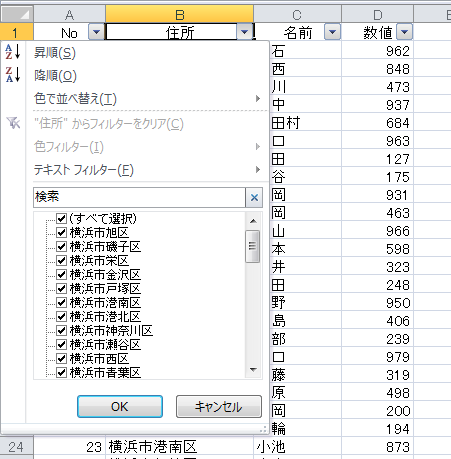
Task: Open the 名前 column filter dropdown
Action: pos(332,32)
